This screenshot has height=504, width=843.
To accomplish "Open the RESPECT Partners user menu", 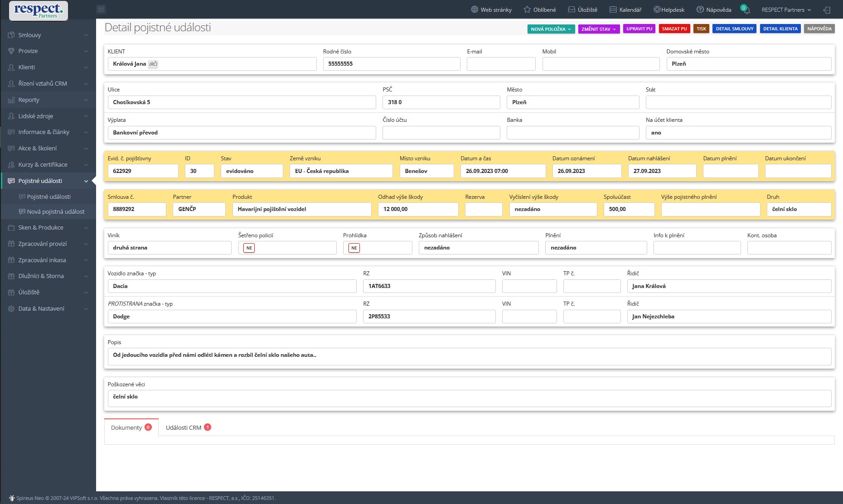I will click(x=786, y=10).
